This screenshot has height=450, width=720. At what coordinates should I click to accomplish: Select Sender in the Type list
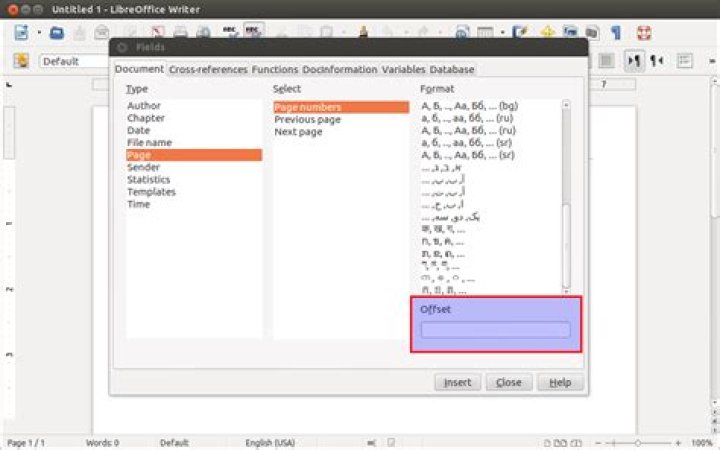click(194, 167)
